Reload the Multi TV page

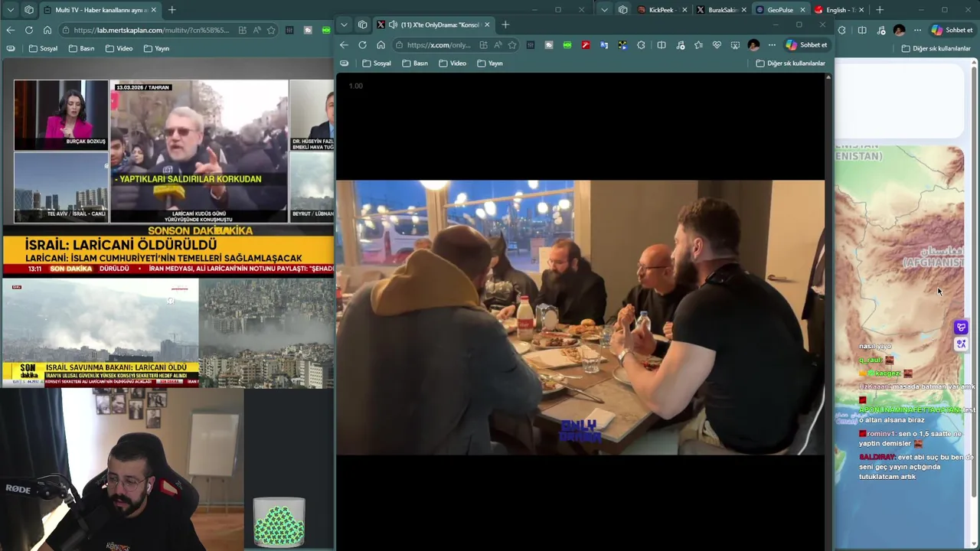coord(28,30)
